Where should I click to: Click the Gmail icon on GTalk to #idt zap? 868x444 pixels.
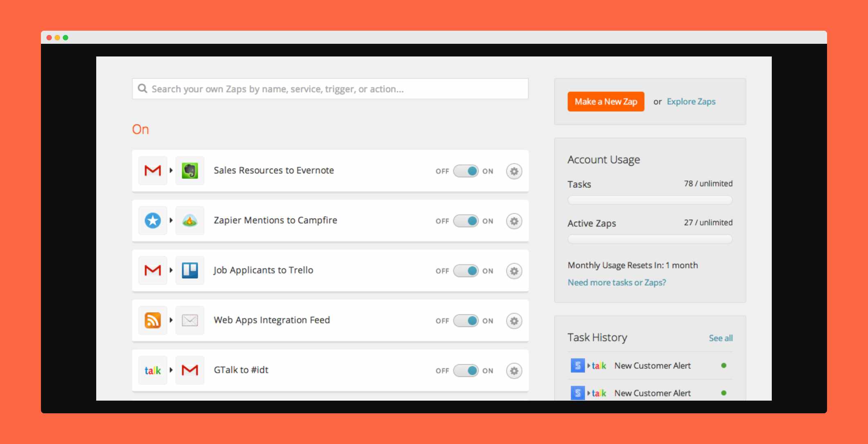pyautogui.click(x=190, y=370)
